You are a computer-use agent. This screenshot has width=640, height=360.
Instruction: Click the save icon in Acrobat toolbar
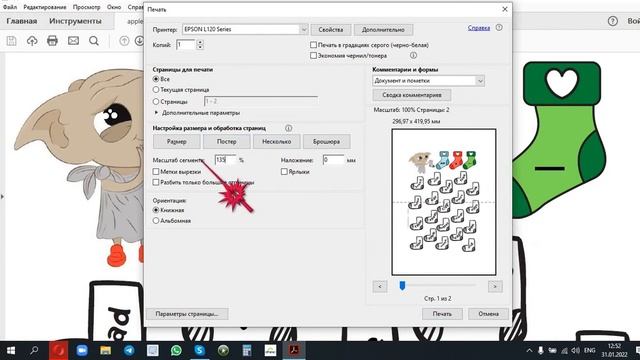point(11,41)
